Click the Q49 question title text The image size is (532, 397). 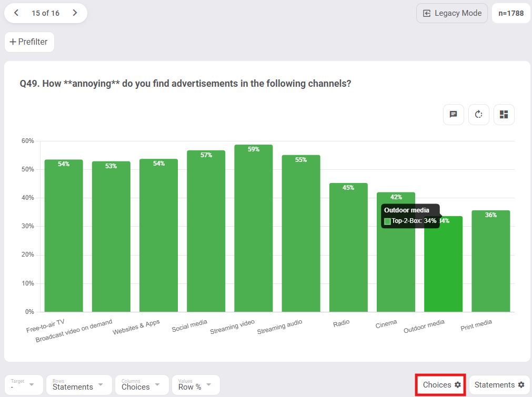pyautogui.click(x=185, y=84)
